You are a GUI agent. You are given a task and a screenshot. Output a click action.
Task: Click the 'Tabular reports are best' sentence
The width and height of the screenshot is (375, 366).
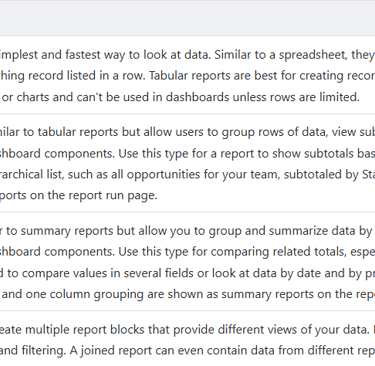coord(262,76)
